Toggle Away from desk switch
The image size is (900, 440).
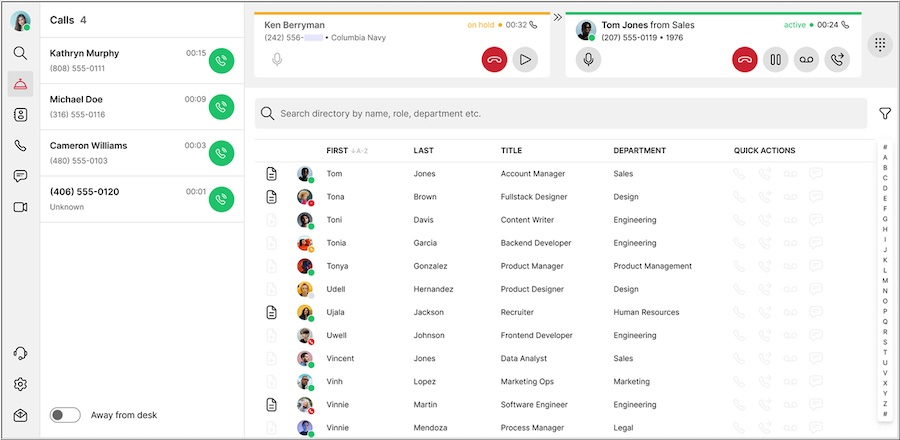point(65,415)
